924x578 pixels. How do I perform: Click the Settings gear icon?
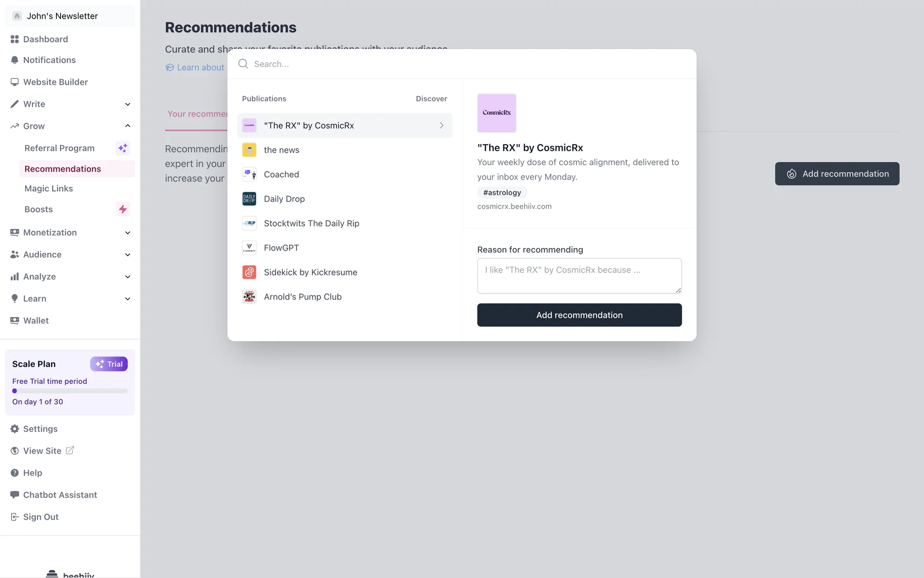pyautogui.click(x=14, y=429)
